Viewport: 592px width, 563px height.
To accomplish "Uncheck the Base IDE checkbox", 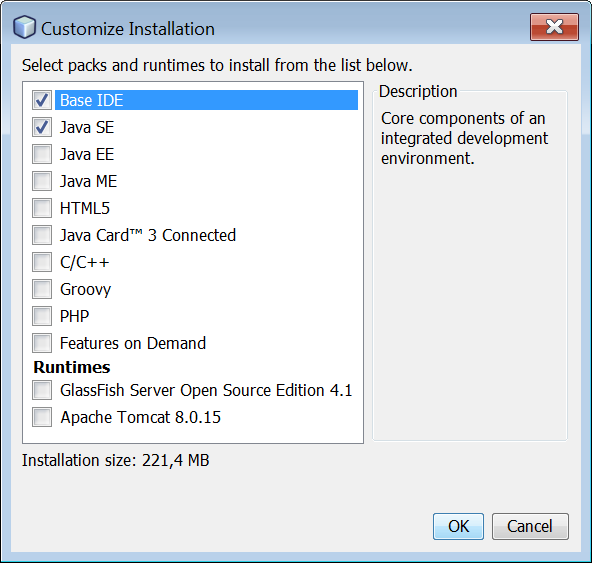I will pyautogui.click(x=42, y=100).
